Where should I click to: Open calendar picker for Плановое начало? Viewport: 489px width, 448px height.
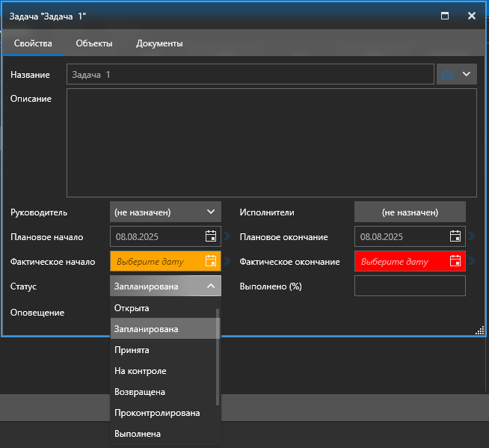(x=211, y=236)
